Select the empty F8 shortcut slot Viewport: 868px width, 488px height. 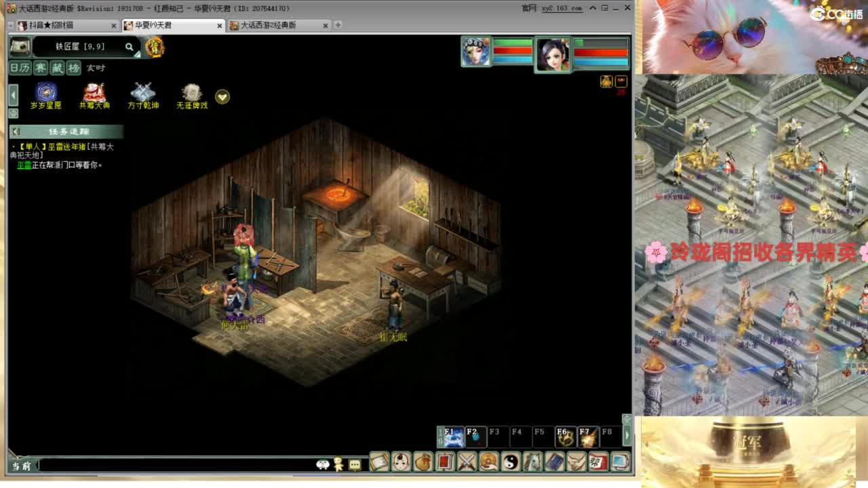click(x=610, y=436)
